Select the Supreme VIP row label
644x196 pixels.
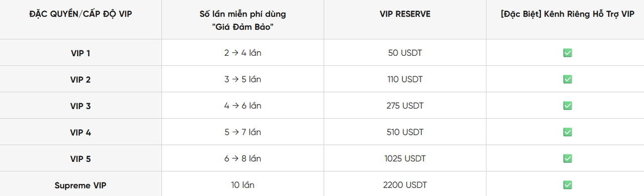tap(80, 185)
